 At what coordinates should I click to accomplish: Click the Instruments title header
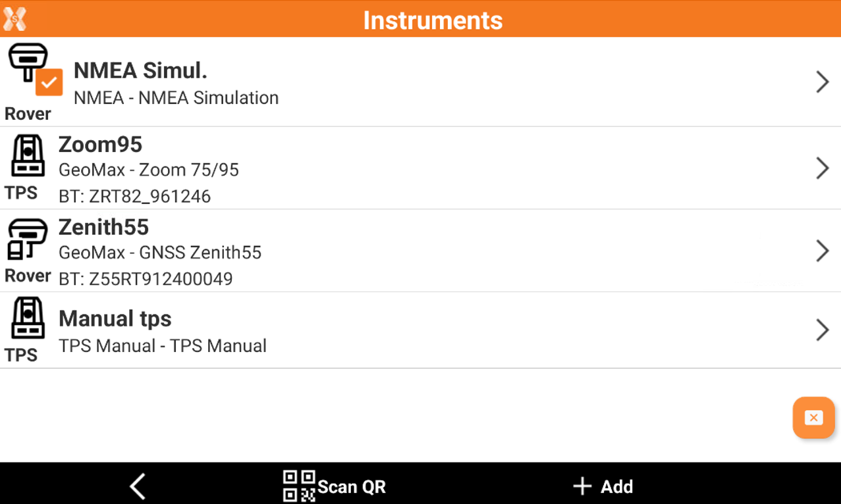click(x=433, y=20)
